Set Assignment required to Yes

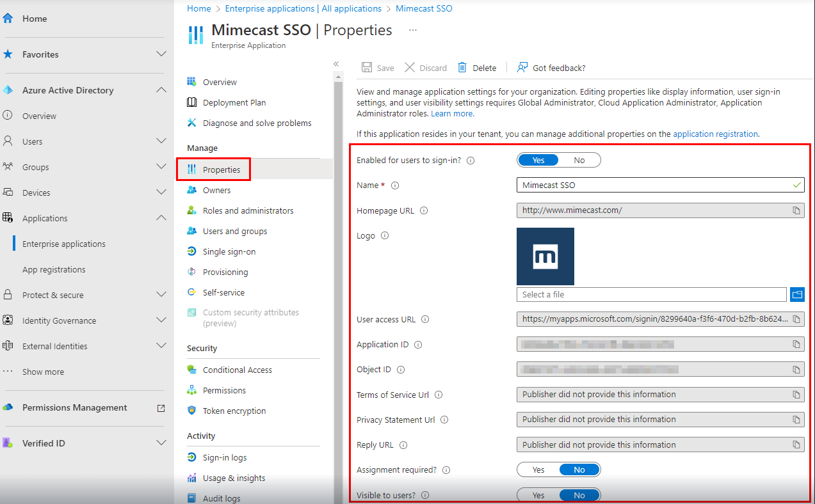coord(538,470)
